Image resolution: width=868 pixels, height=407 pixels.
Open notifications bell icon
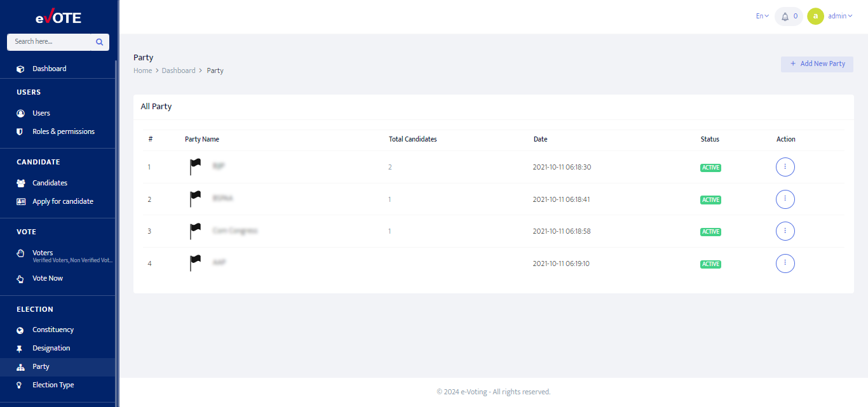click(x=785, y=17)
